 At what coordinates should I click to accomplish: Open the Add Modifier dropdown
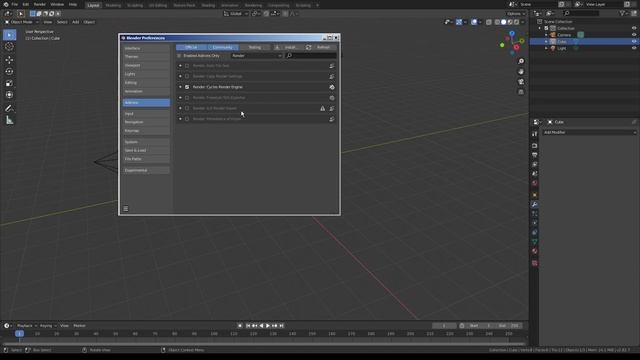click(x=589, y=132)
